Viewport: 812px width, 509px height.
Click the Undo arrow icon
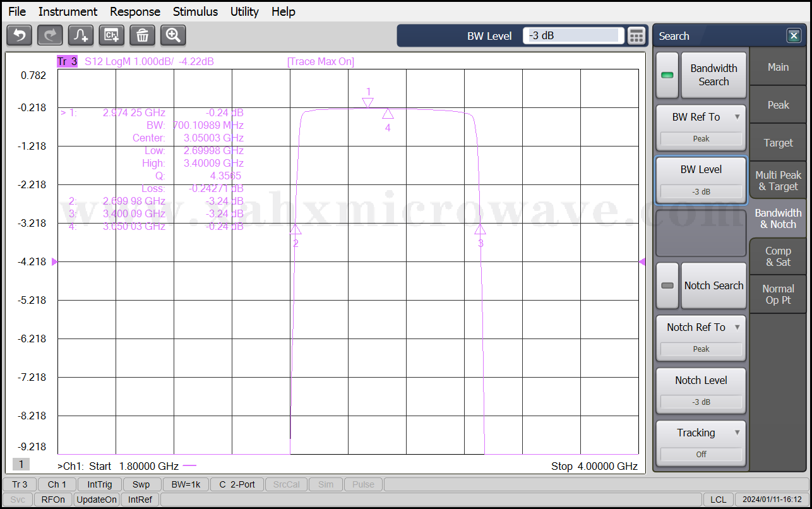(19, 35)
